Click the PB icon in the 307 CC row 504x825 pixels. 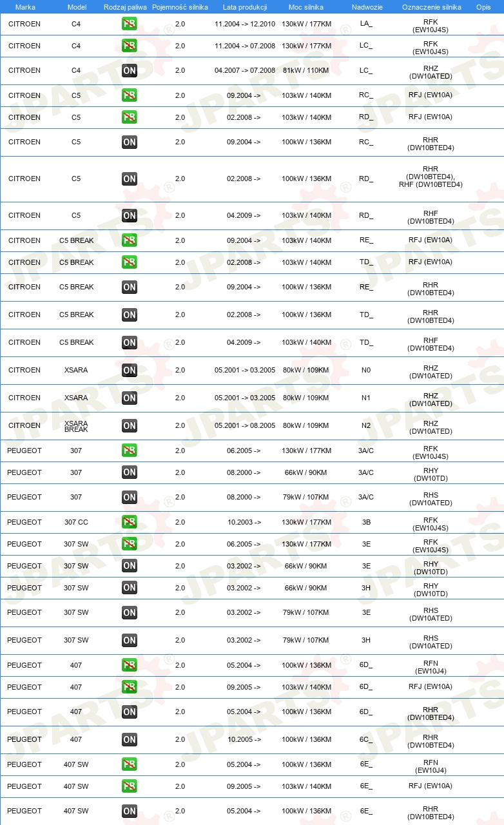129,522
